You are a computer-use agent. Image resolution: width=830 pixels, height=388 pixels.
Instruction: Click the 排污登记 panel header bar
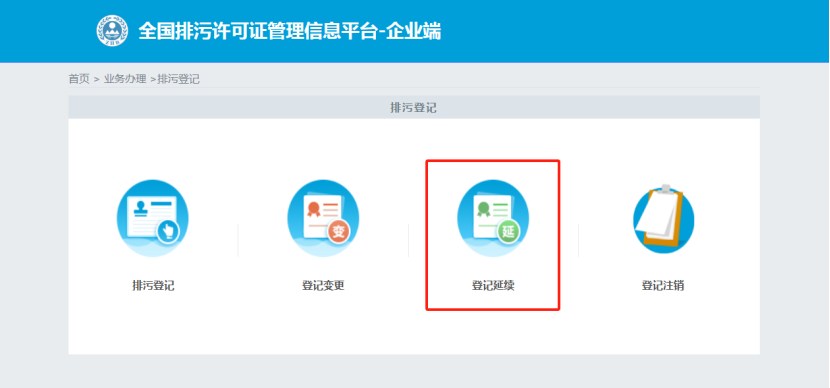414,107
